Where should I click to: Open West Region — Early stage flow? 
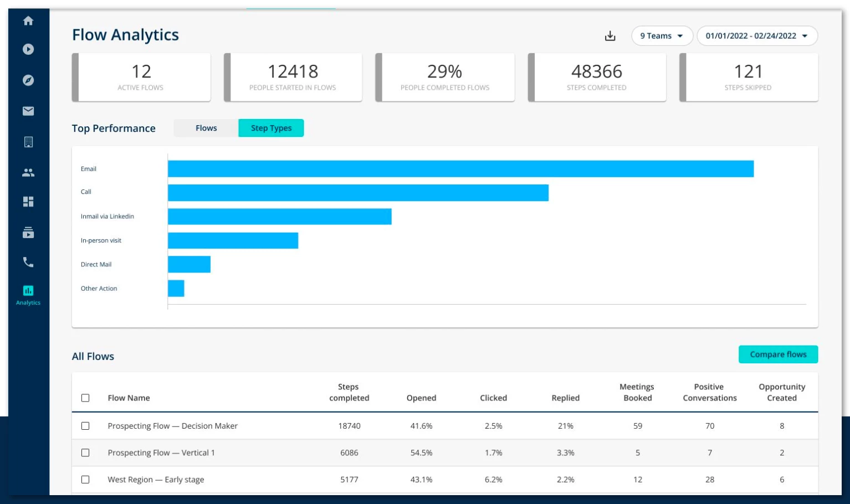[x=156, y=480]
